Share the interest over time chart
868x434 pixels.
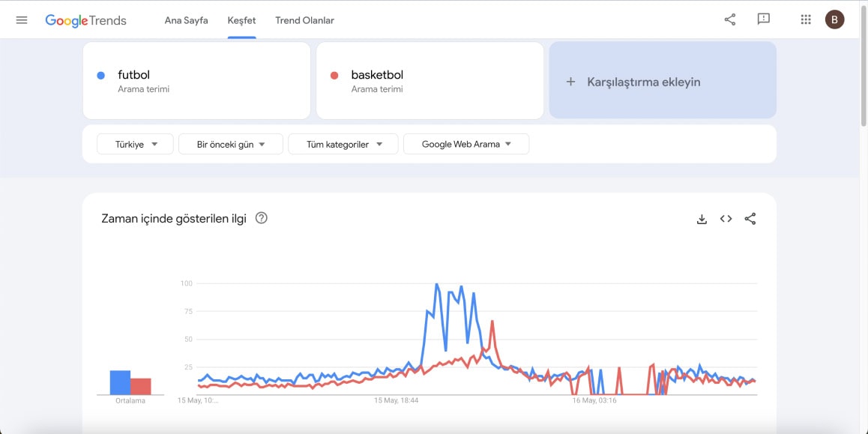750,219
